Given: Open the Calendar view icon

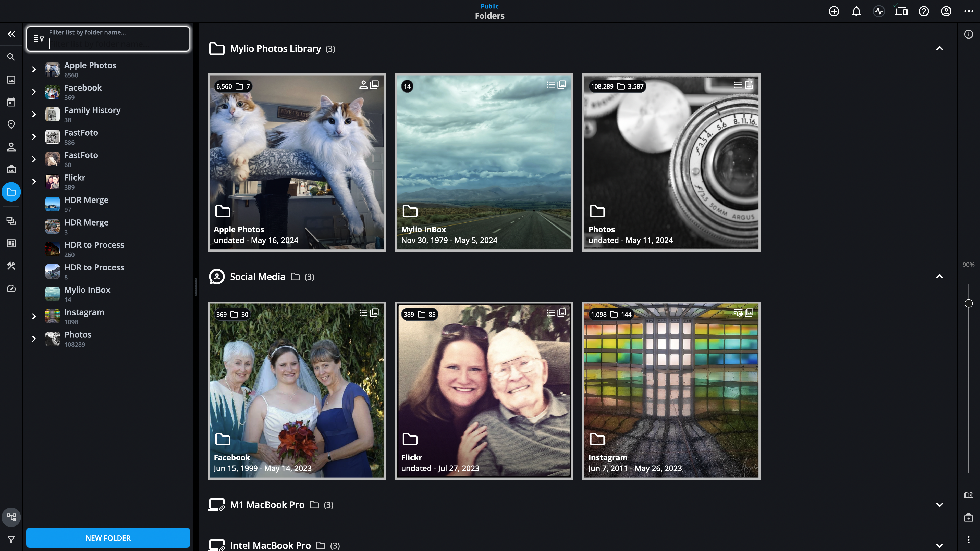Looking at the screenshot, I should pos(11,102).
